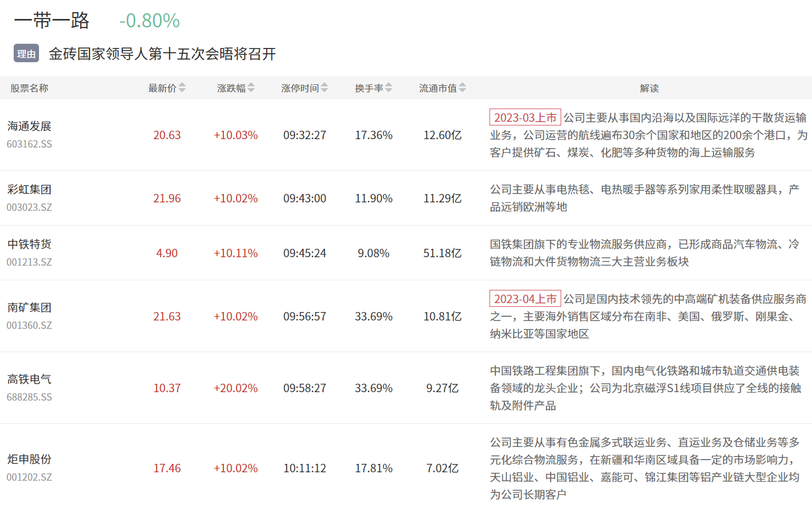The image size is (812, 506).
Task: Click the 金砖国家领导人 reason headline
Action: click(x=162, y=54)
